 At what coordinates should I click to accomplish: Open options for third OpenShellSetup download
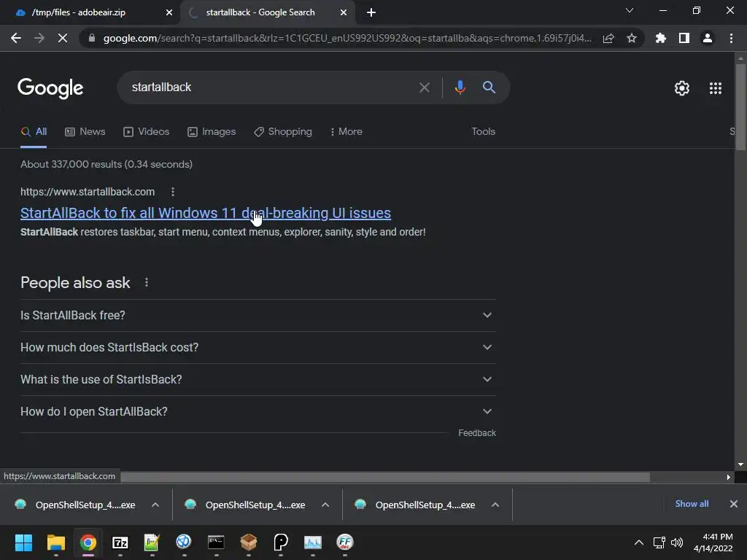[x=495, y=505]
